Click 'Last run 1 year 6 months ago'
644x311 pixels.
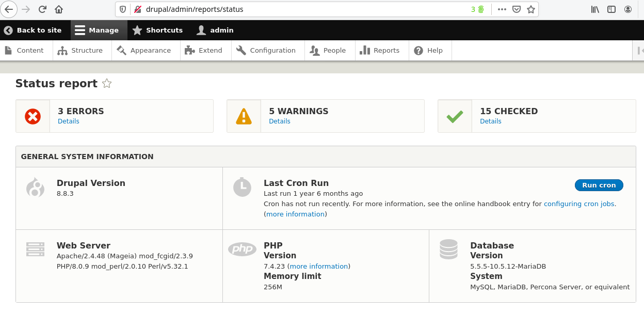pyautogui.click(x=313, y=194)
